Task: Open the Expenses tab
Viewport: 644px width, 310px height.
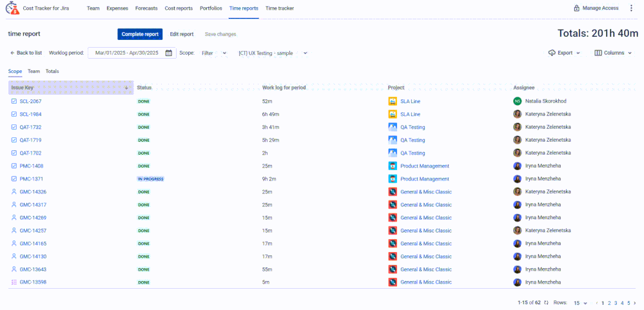Action: (117, 8)
